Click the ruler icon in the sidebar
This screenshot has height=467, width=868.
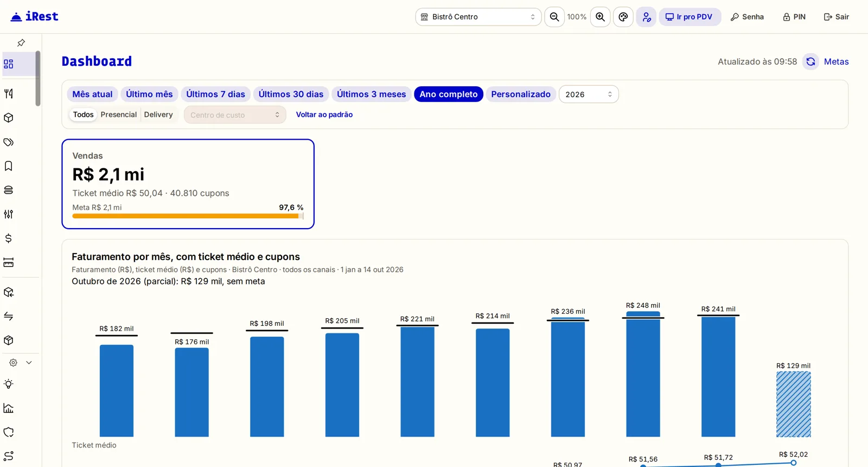click(x=9, y=263)
